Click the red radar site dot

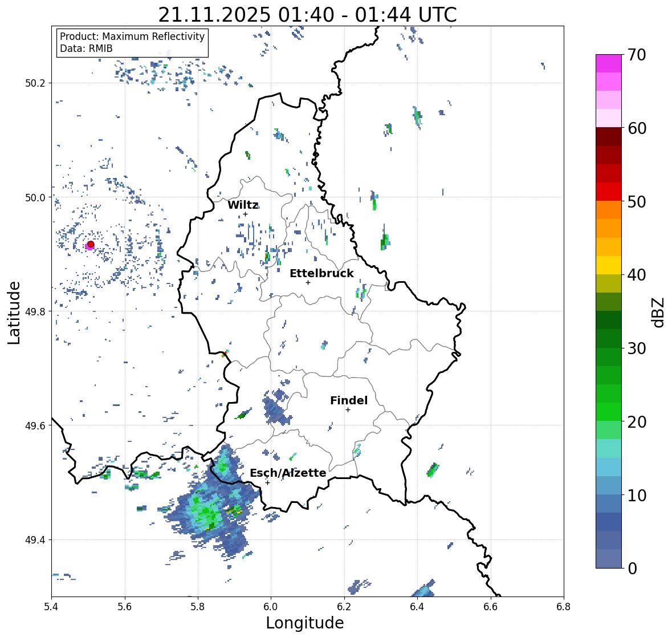pyautogui.click(x=91, y=244)
